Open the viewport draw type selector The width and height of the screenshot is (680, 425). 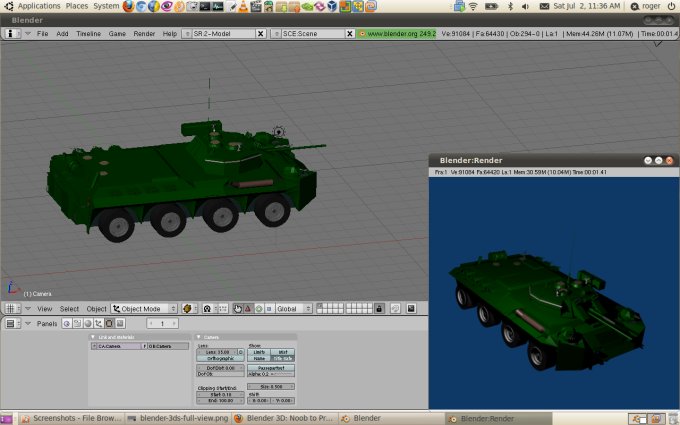(190, 309)
